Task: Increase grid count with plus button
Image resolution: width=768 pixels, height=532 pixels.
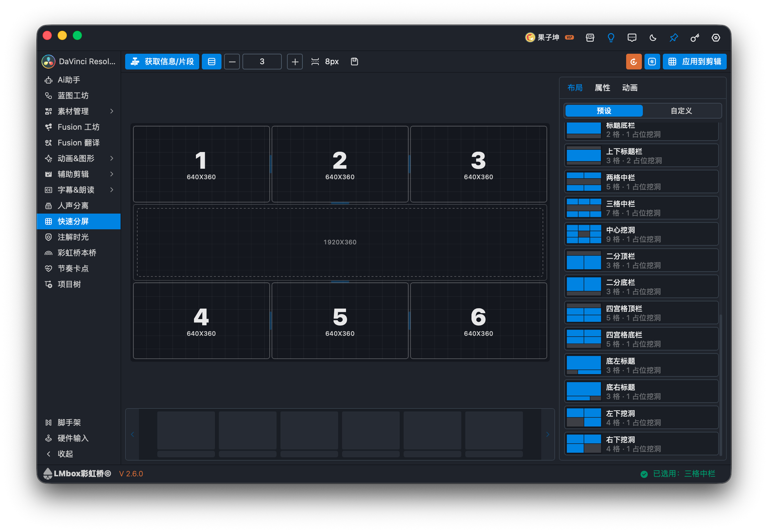Action: point(295,61)
